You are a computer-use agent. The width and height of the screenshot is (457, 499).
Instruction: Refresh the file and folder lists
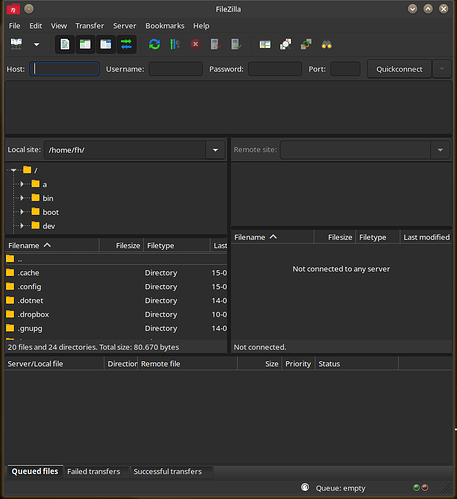click(x=154, y=44)
